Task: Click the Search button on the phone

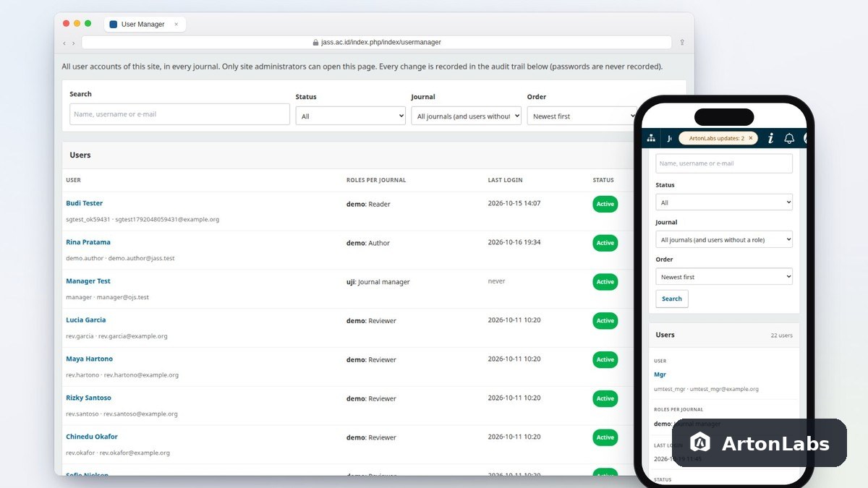Action: pyautogui.click(x=672, y=299)
